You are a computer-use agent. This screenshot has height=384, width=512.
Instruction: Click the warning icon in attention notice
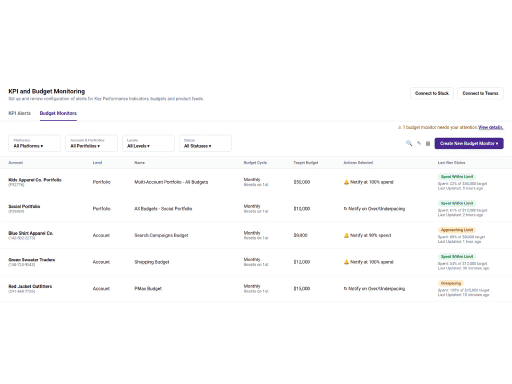click(400, 127)
